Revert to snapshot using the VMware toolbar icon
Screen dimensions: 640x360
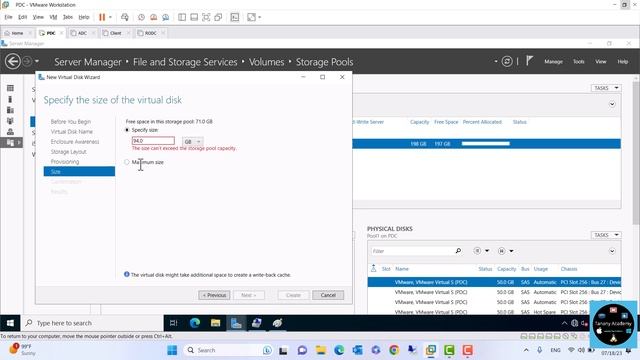[153, 17]
